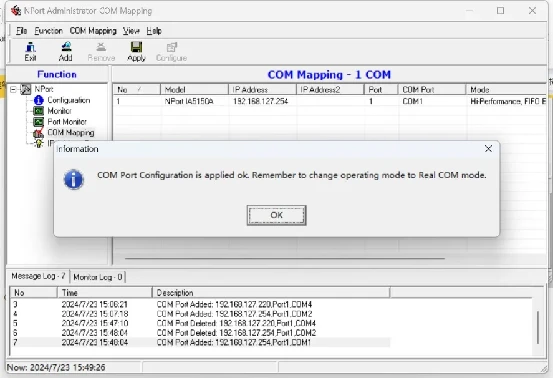Confirm the Information dialog with OK
The width and height of the screenshot is (554, 380).
277,215
